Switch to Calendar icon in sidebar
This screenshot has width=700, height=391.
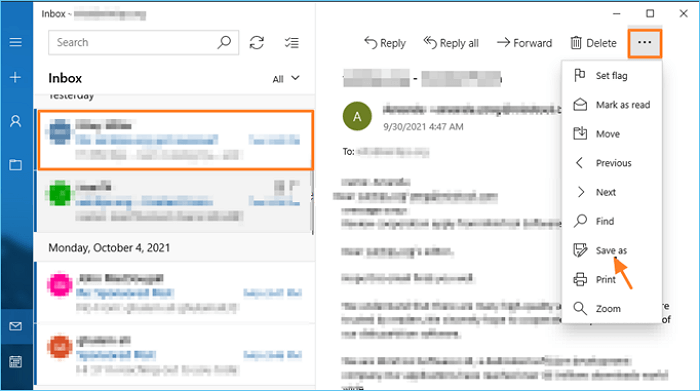pos(16,362)
